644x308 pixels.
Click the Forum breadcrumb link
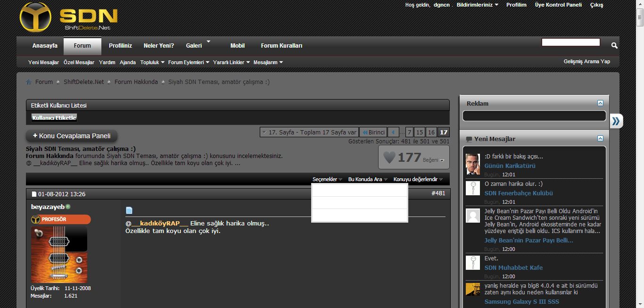point(44,82)
